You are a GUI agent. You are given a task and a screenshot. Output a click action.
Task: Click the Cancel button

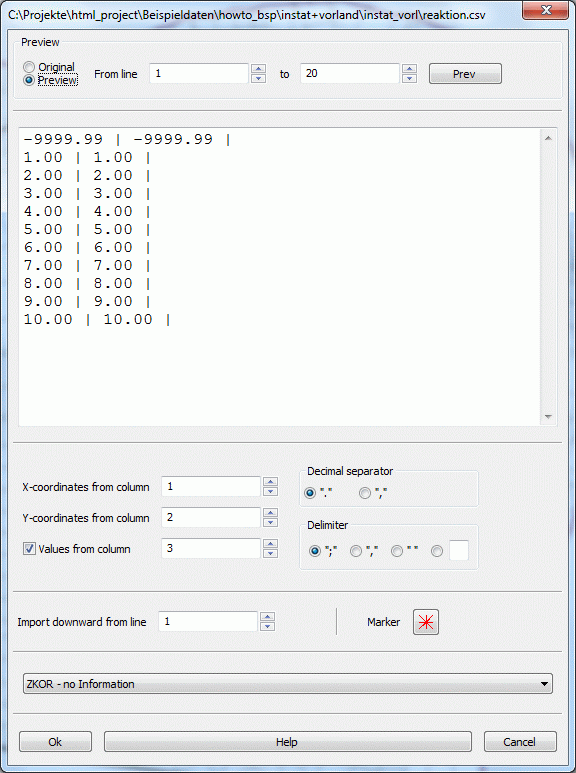click(x=520, y=741)
